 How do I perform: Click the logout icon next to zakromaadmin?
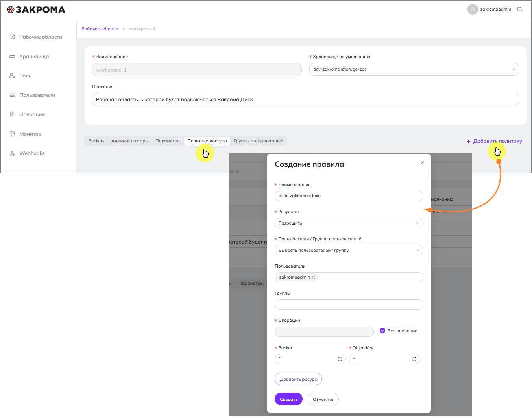click(x=519, y=9)
